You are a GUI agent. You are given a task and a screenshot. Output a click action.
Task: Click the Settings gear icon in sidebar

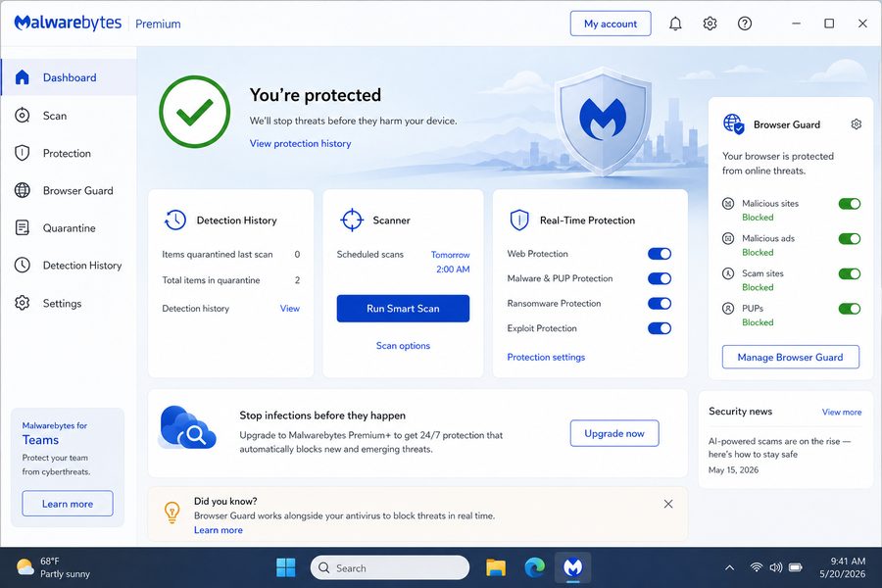22,303
